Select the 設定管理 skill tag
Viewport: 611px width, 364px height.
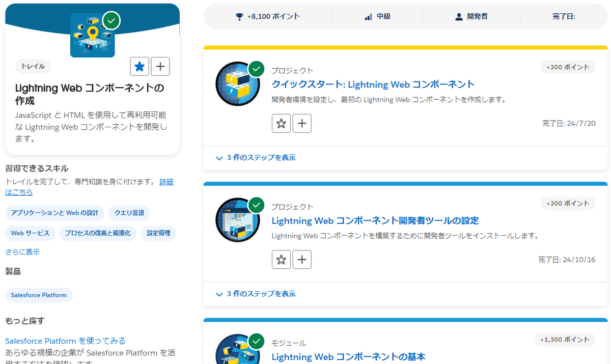click(x=158, y=233)
